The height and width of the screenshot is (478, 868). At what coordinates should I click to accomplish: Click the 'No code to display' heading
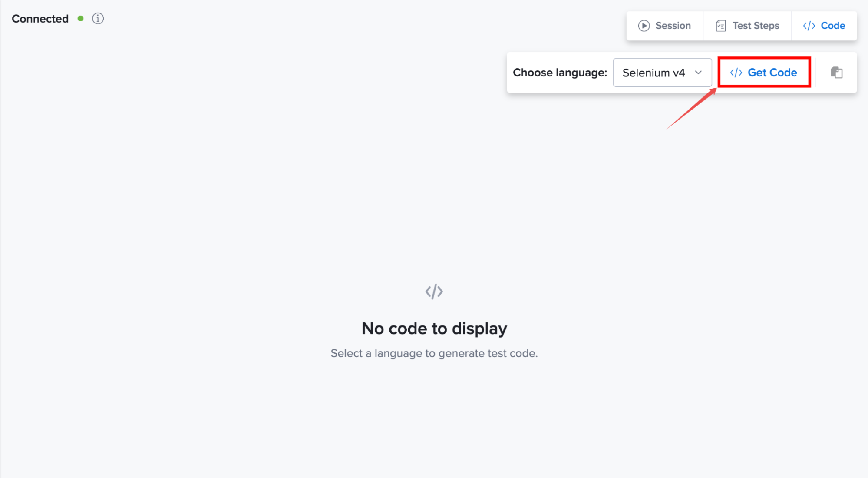(x=434, y=329)
